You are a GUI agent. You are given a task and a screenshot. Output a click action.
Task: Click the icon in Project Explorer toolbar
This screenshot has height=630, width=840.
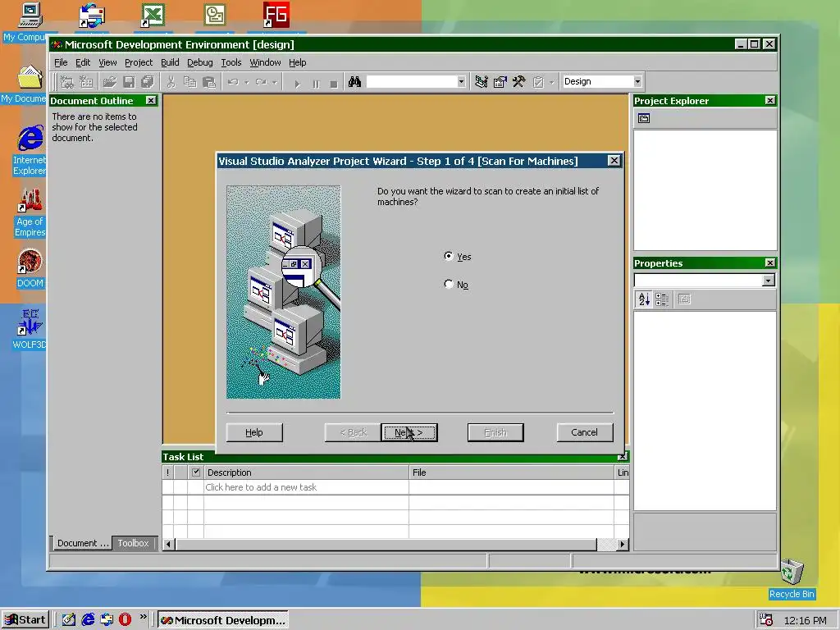[644, 118]
